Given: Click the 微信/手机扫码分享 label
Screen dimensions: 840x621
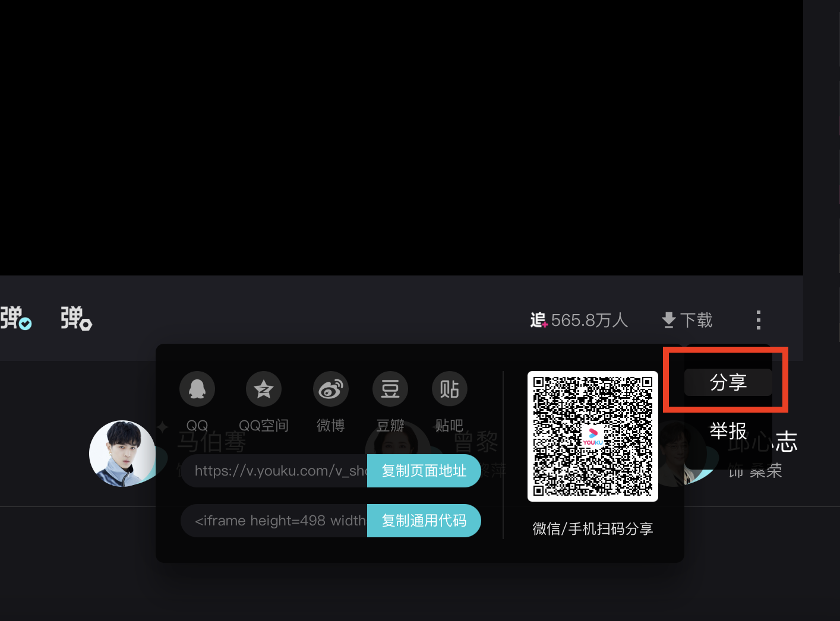Looking at the screenshot, I should (593, 528).
